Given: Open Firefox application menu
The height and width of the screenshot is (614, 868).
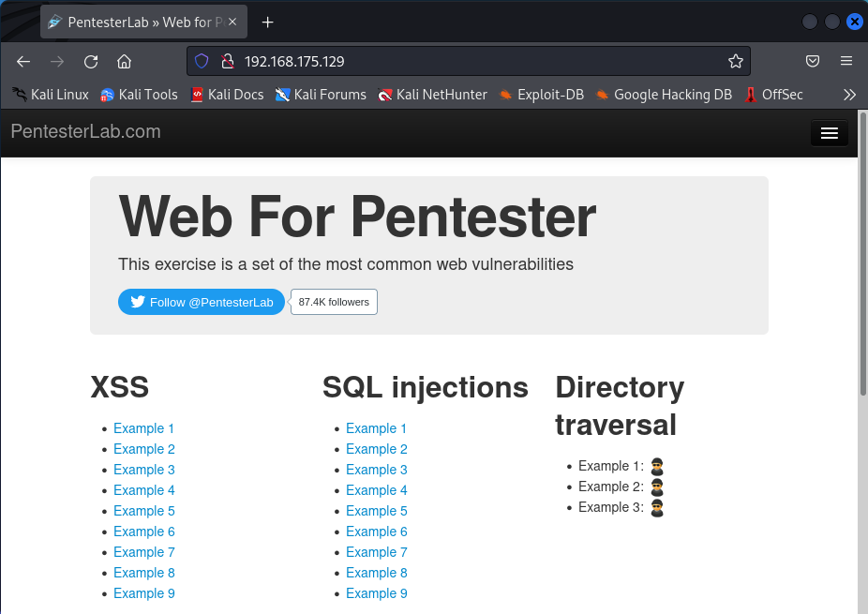Looking at the screenshot, I should pos(846,61).
